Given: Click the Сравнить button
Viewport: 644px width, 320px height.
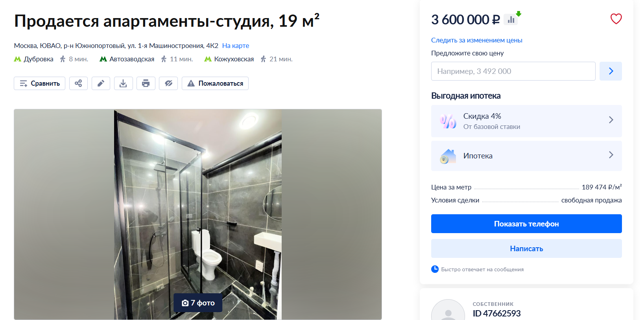Looking at the screenshot, I should pyautogui.click(x=39, y=83).
